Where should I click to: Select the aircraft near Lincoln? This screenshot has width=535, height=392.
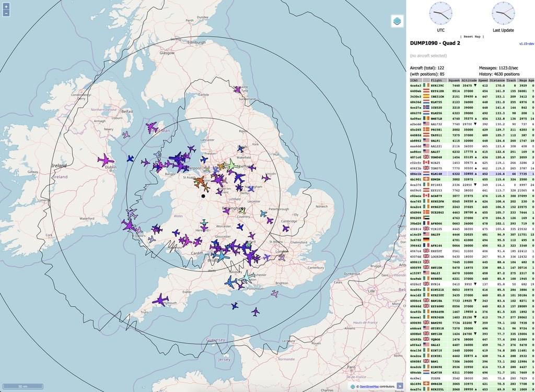click(266, 177)
